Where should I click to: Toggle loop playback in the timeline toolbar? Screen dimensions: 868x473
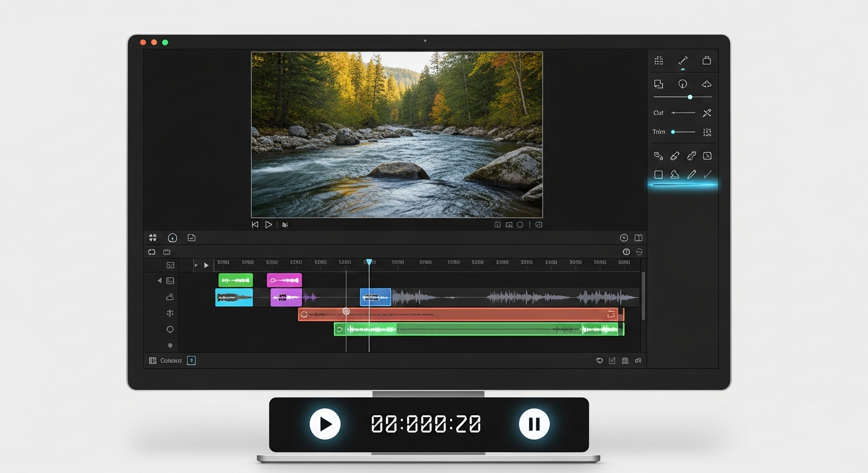tap(152, 252)
